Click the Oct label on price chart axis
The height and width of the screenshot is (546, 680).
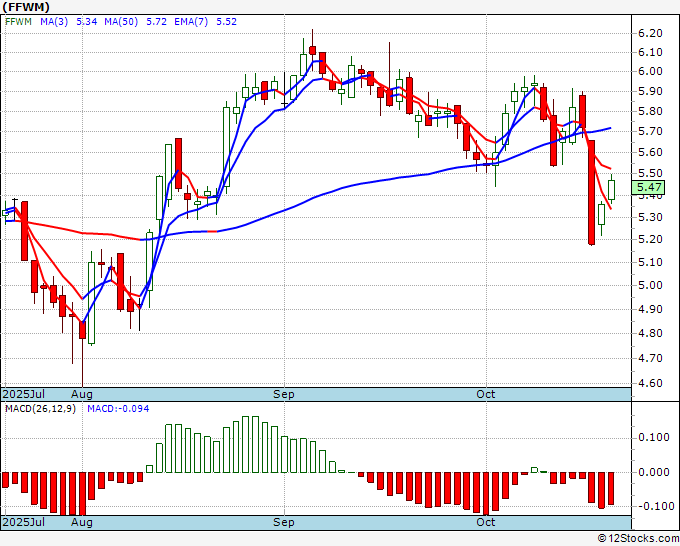coord(486,394)
